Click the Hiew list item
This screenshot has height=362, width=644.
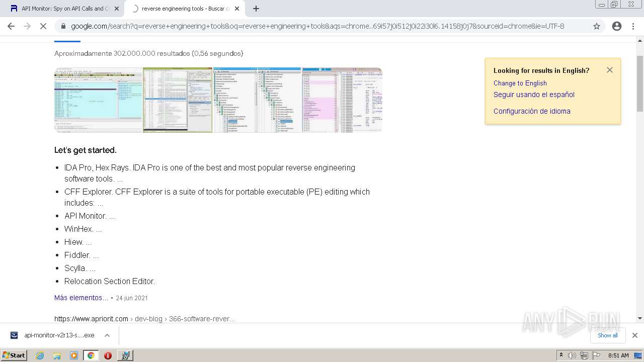tap(78, 242)
